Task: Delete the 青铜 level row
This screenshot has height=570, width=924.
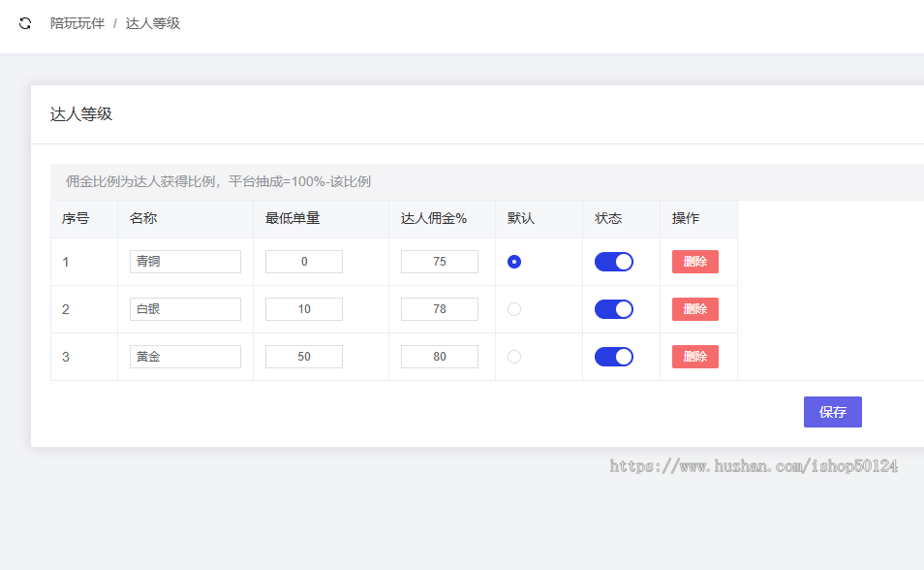Action: click(x=694, y=262)
